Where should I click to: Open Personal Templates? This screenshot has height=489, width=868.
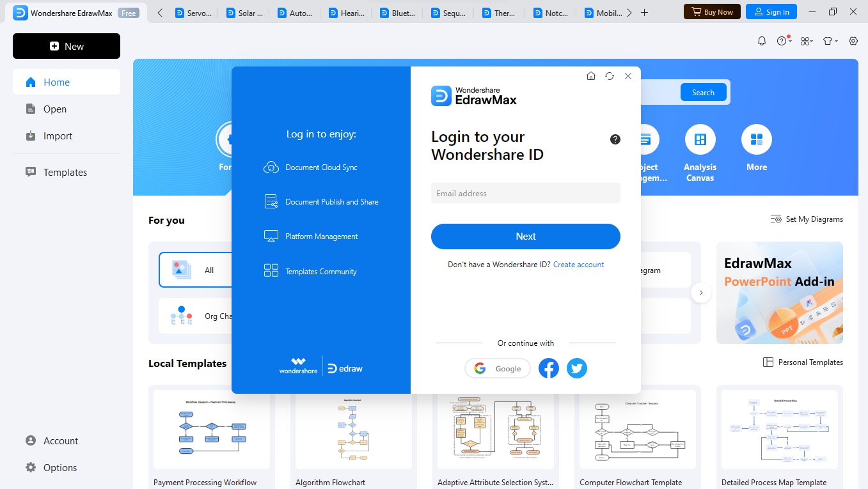click(803, 362)
